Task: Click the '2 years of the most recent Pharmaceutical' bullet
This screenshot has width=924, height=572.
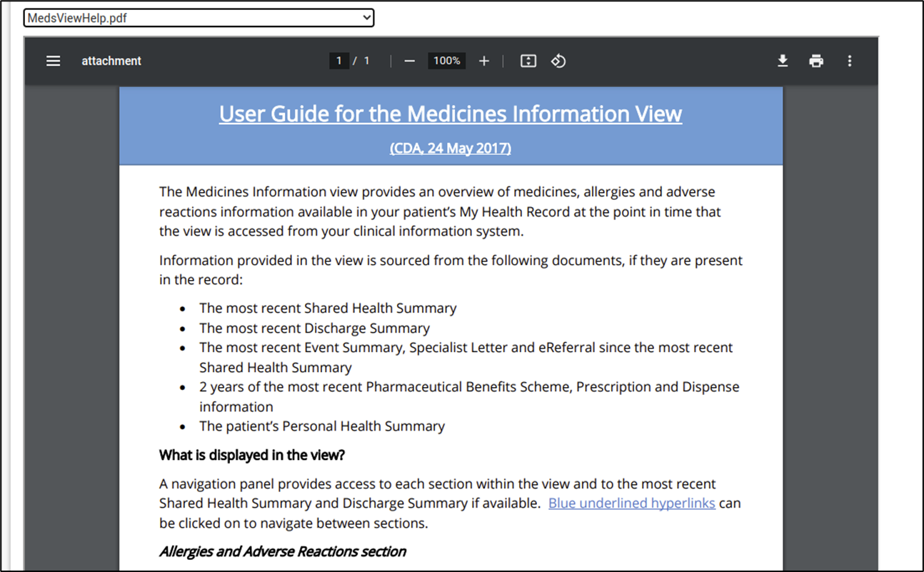Action: [469, 397]
